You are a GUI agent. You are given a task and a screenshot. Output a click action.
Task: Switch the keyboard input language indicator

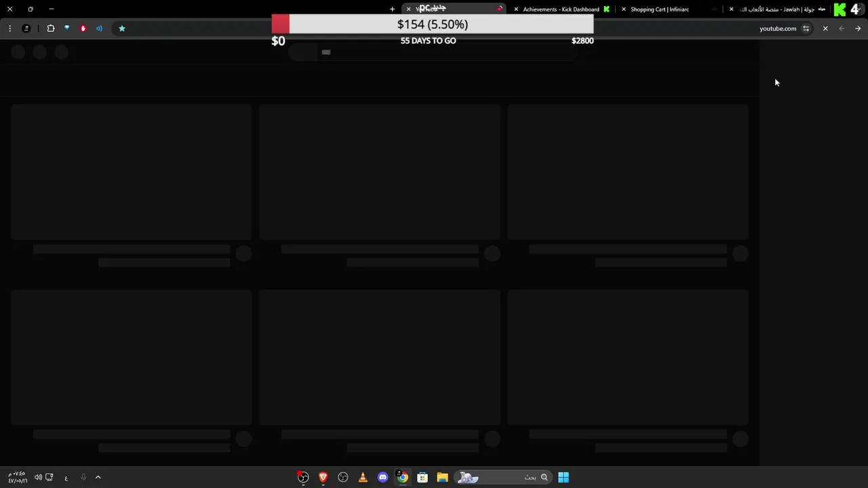coord(66,478)
